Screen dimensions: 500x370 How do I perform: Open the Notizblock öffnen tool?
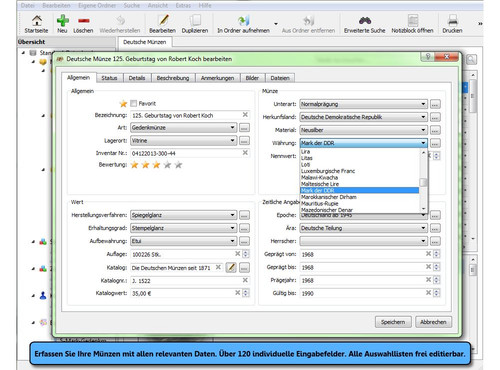pos(412,24)
